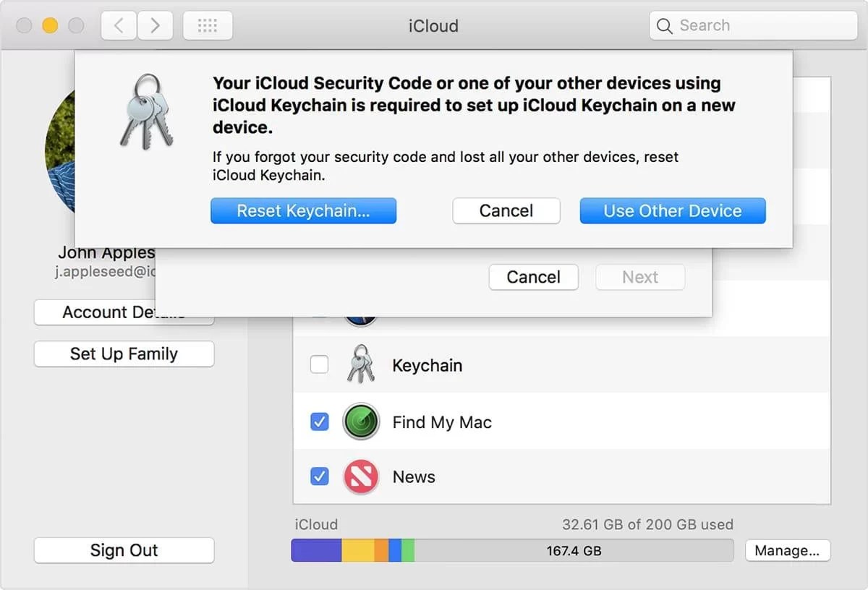Click the forward navigation arrow

pos(155,24)
